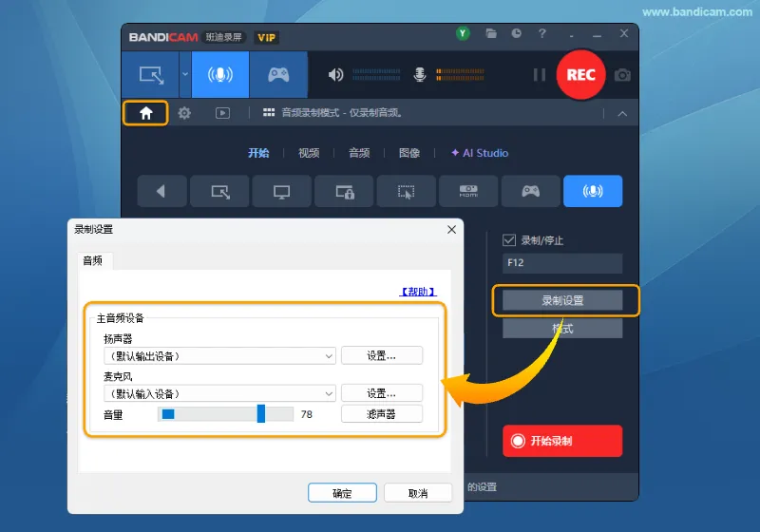Choose audio-only recording mode tile
The width and height of the screenshot is (760, 532).
click(x=593, y=191)
